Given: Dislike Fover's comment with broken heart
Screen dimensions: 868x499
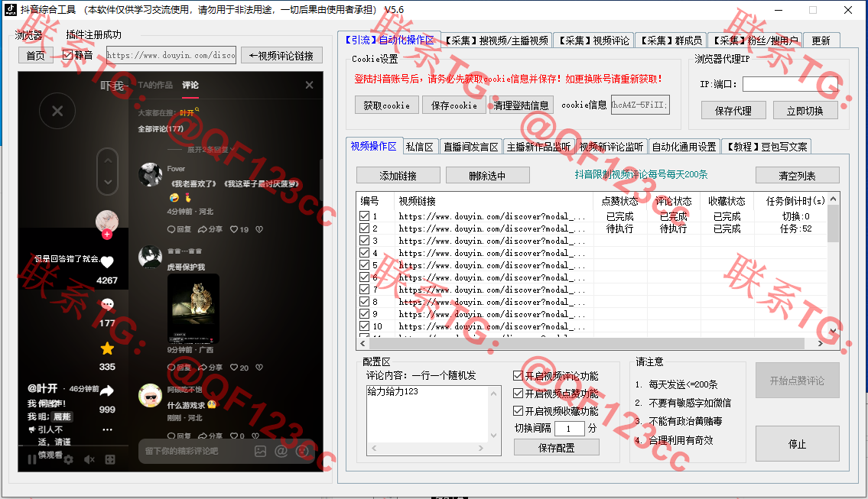Looking at the screenshot, I should (x=259, y=229).
